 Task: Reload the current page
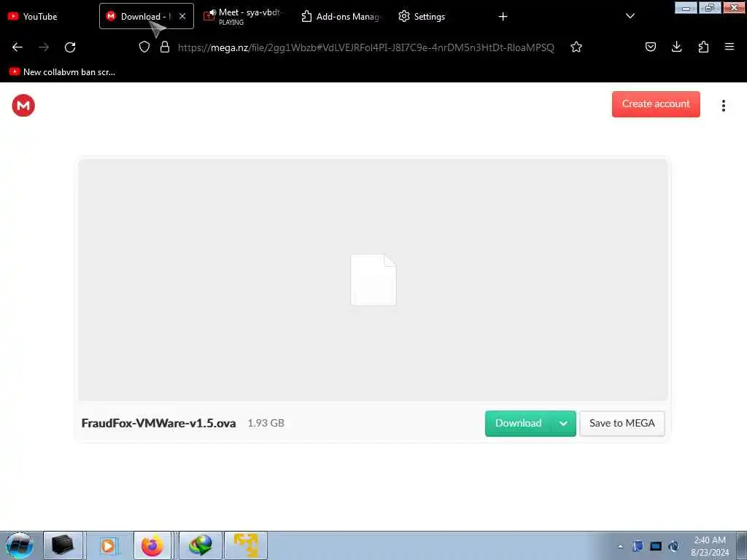70,47
